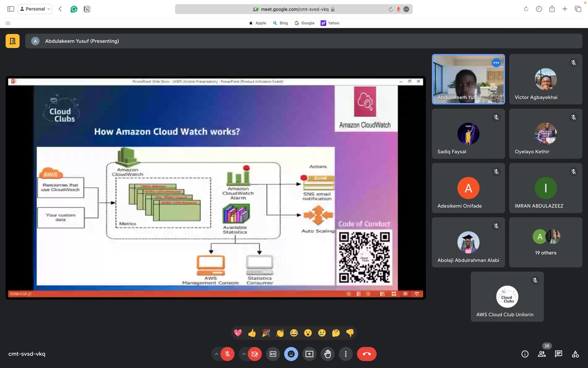This screenshot has width=588, height=368.
Task: Go back to previous page
Action: click(60, 9)
